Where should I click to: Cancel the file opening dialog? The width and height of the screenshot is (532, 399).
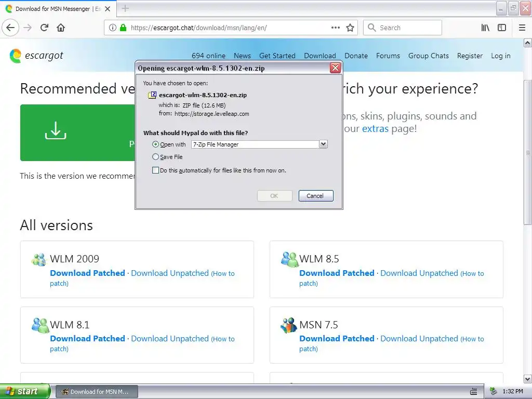pyautogui.click(x=316, y=196)
